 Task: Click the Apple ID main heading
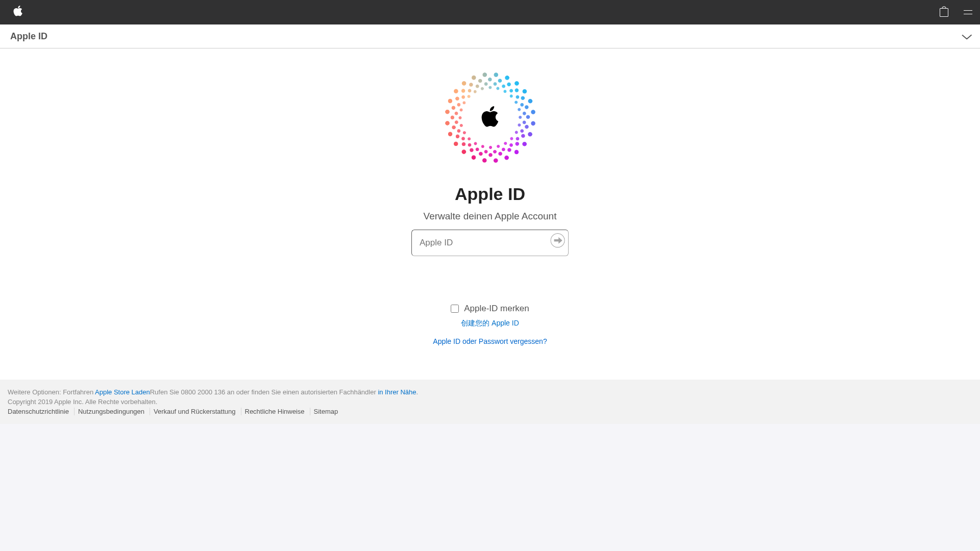pos(490,194)
